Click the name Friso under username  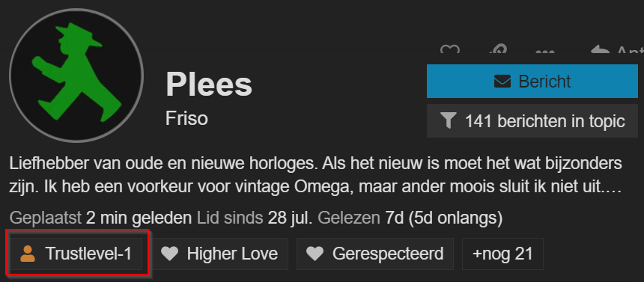click(x=186, y=119)
